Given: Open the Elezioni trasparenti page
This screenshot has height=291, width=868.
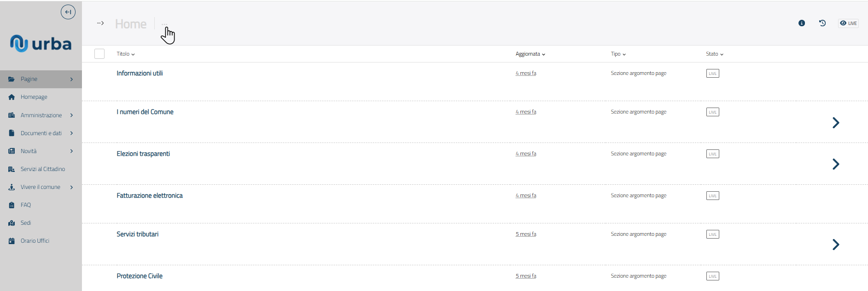Looking at the screenshot, I should pos(143,154).
